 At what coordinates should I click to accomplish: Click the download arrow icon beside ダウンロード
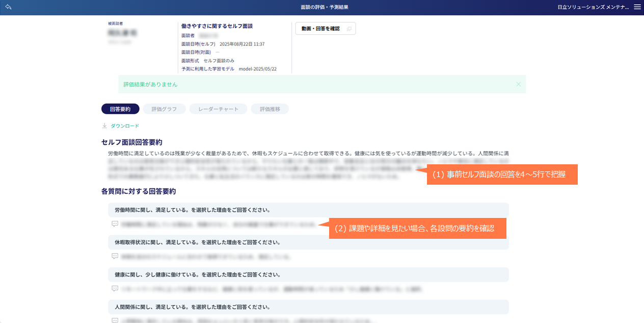tap(104, 126)
